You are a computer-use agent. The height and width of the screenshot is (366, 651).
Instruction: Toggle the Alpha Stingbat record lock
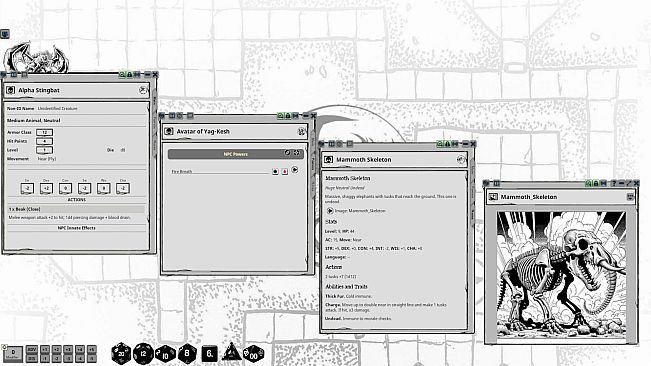(130, 75)
